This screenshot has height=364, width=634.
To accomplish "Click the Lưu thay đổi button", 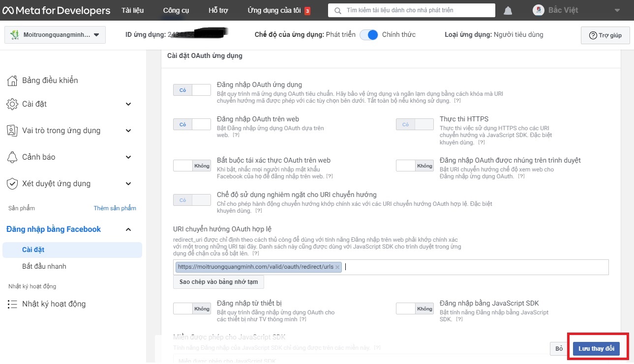I will [x=596, y=349].
